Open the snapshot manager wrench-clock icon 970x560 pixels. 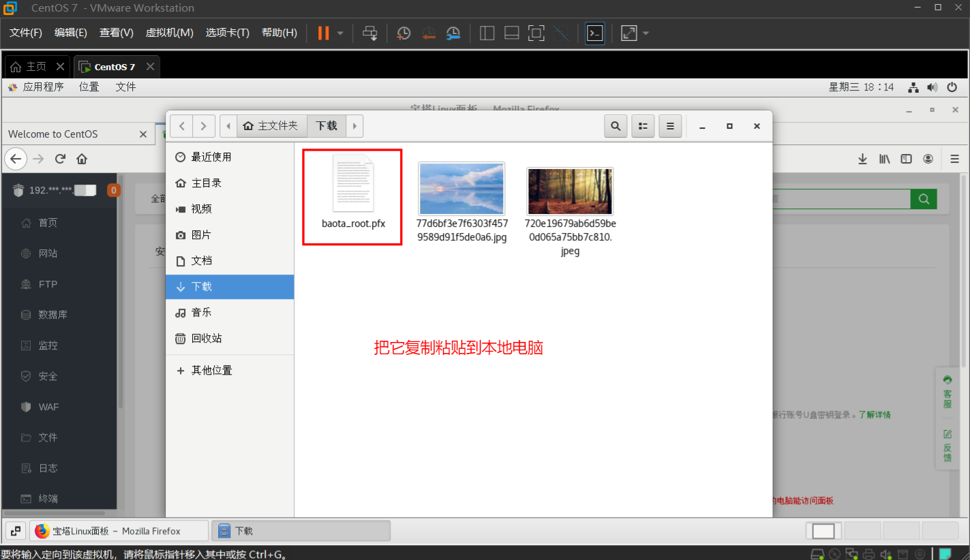(x=453, y=33)
